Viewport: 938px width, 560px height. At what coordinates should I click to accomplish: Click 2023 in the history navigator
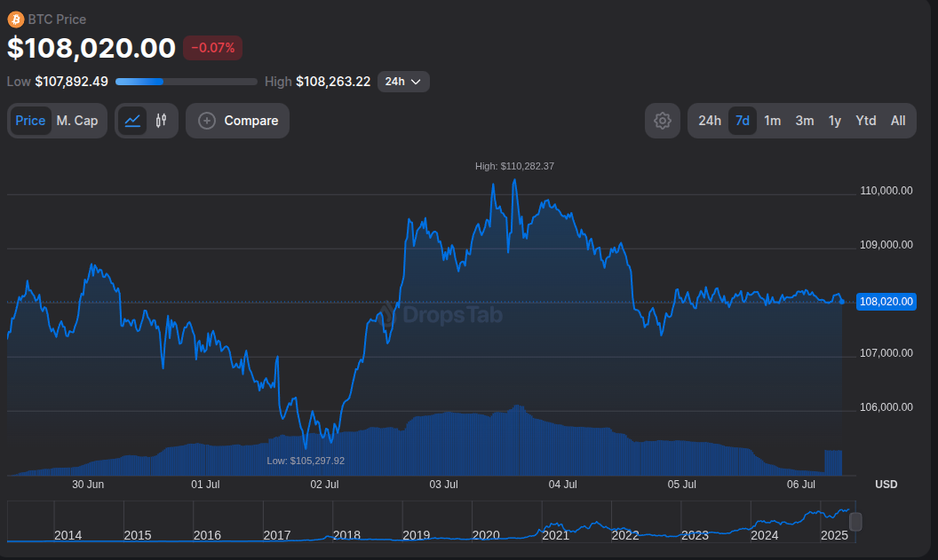(x=695, y=535)
